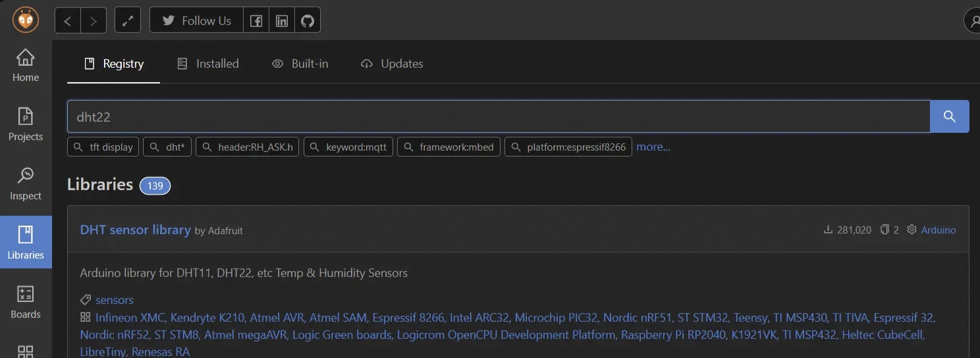Switch to the Updates tab
Screen dimensions: 980x358
[392, 64]
